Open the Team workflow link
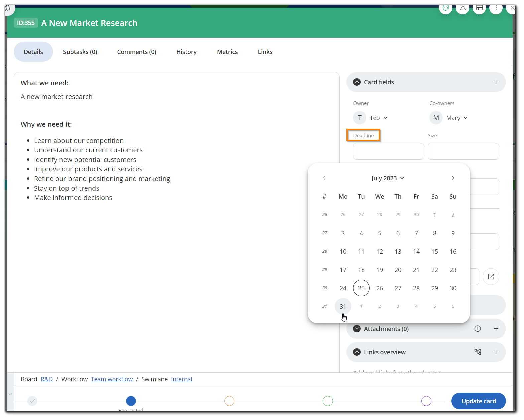Viewport: 524px width, 420px height. pos(112,379)
